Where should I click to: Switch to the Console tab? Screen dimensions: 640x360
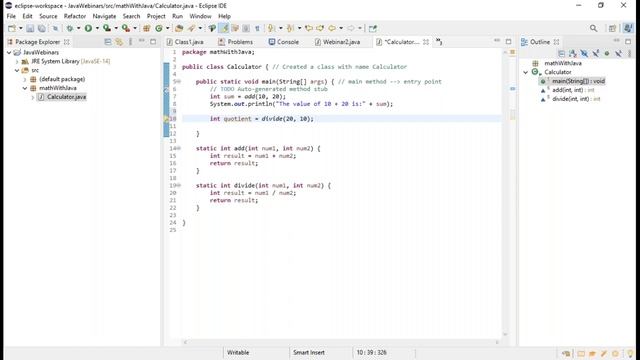click(284, 42)
